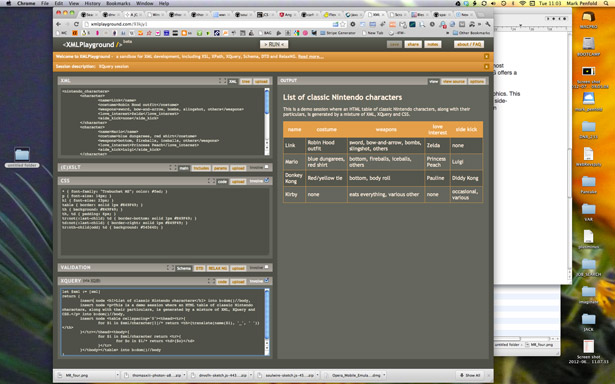Open the untitled folder on desktop

tap(22, 158)
